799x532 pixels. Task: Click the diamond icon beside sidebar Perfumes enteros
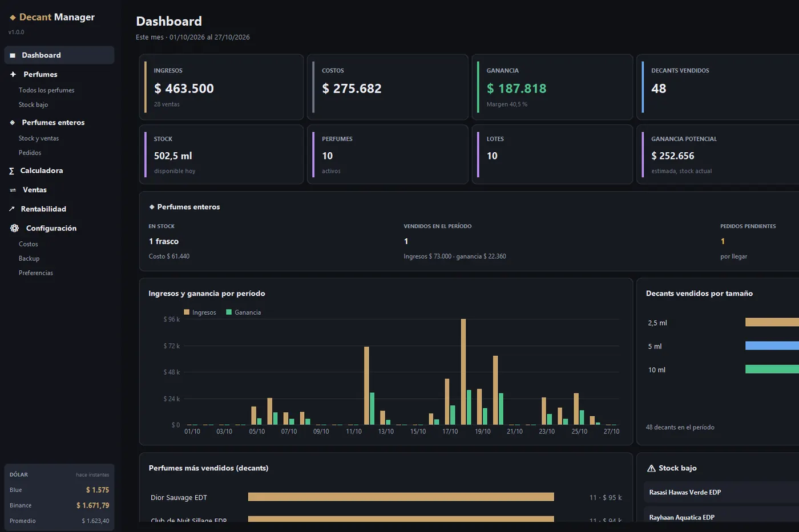13,123
